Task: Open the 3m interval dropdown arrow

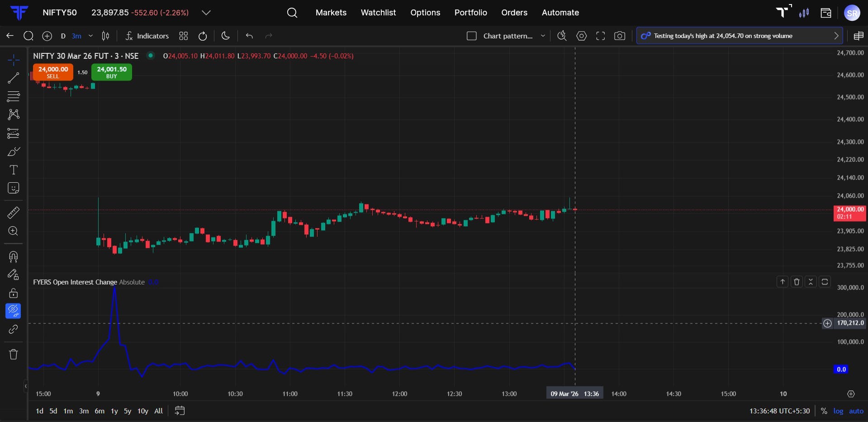Action: [x=90, y=36]
